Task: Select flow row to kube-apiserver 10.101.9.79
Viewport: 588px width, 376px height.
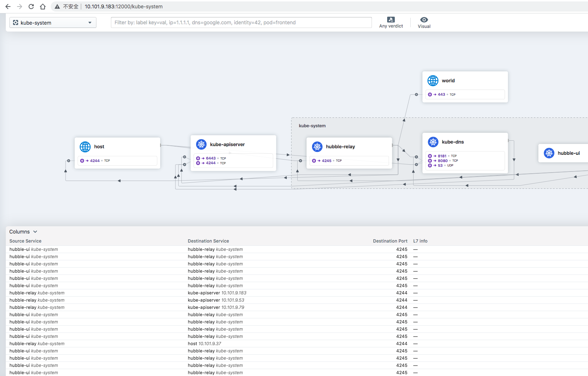Action: coord(297,307)
